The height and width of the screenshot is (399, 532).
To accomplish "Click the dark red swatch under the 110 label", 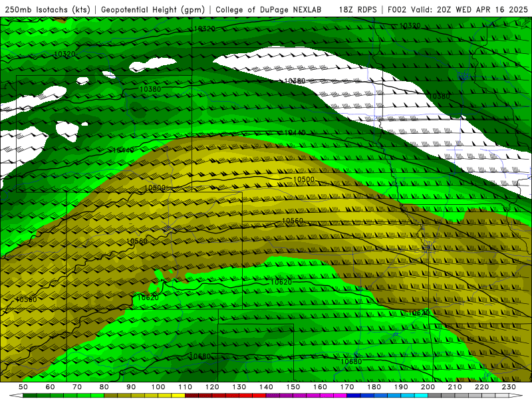I will pos(192,396).
